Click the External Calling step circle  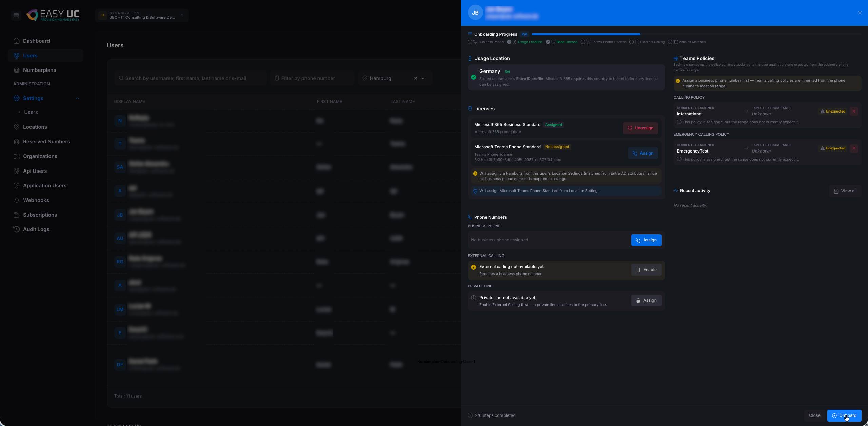point(631,42)
